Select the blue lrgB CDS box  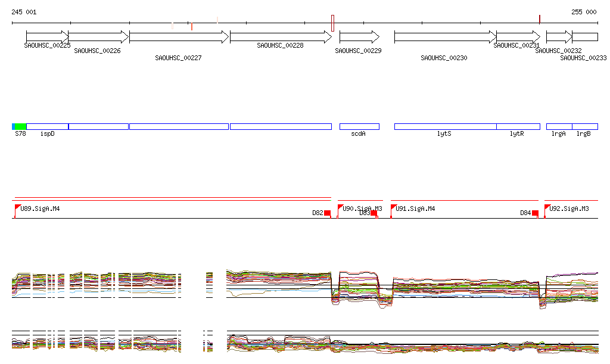(585, 126)
